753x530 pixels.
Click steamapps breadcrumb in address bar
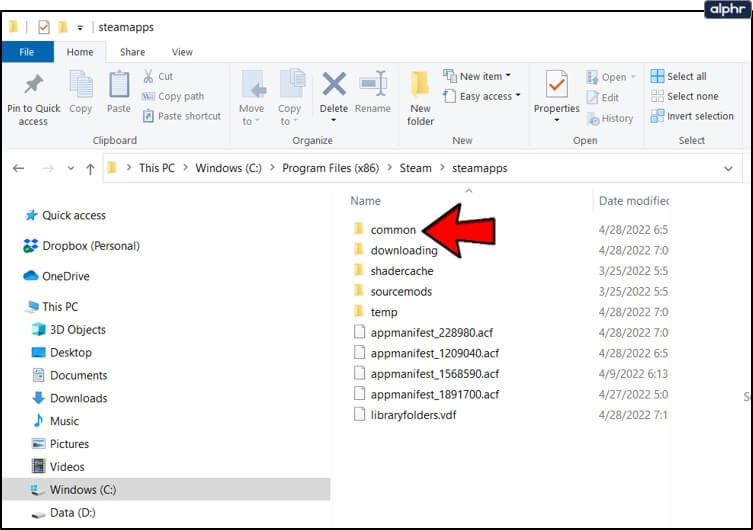coord(480,168)
